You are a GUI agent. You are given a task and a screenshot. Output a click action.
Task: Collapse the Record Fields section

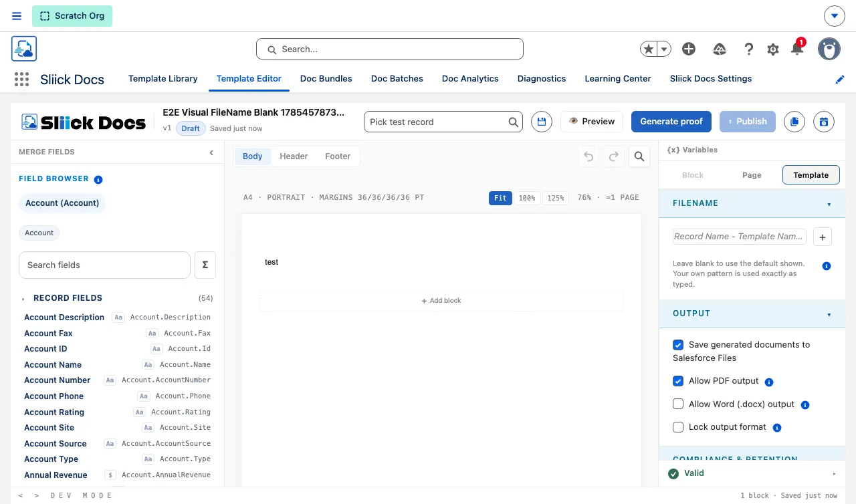click(x=23, y=299)
